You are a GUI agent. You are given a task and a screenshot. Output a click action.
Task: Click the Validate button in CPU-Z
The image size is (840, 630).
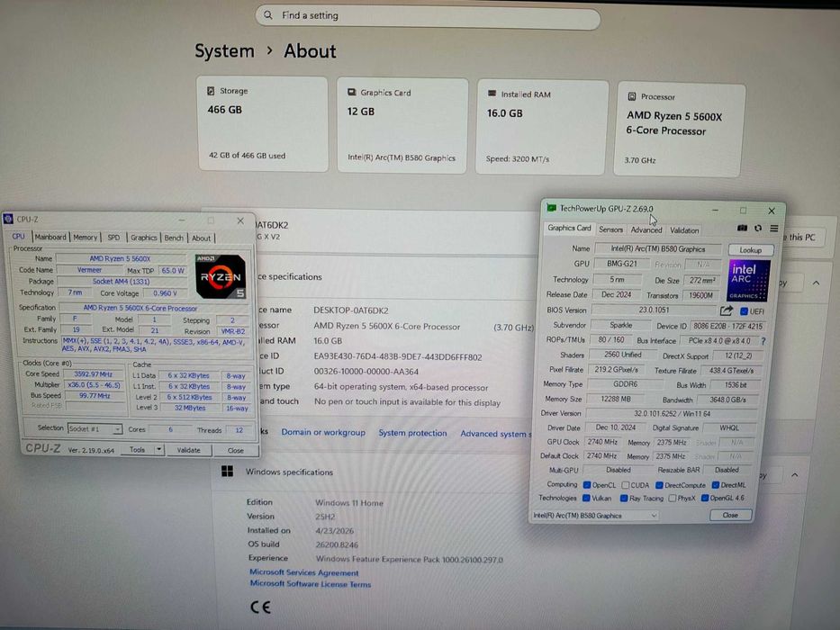(x=188, y=450)
